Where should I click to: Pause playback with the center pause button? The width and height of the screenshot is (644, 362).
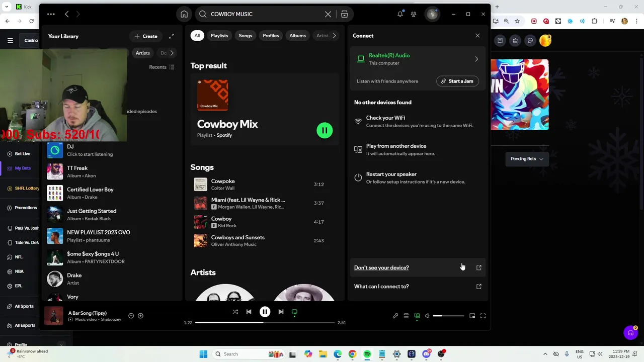coord(265,312)
